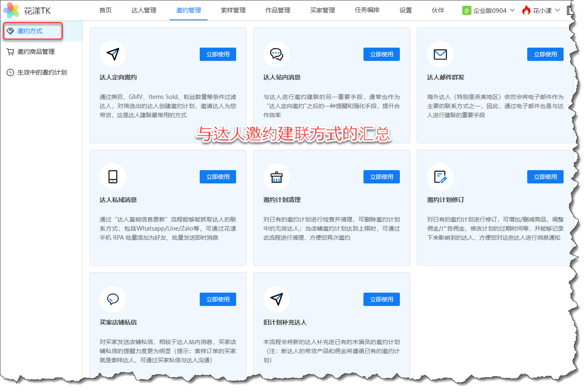588x392 pixels.
Task: Expand the 企业版0904 dropdown
Action: pyautogui.click(x=489, y=10)
